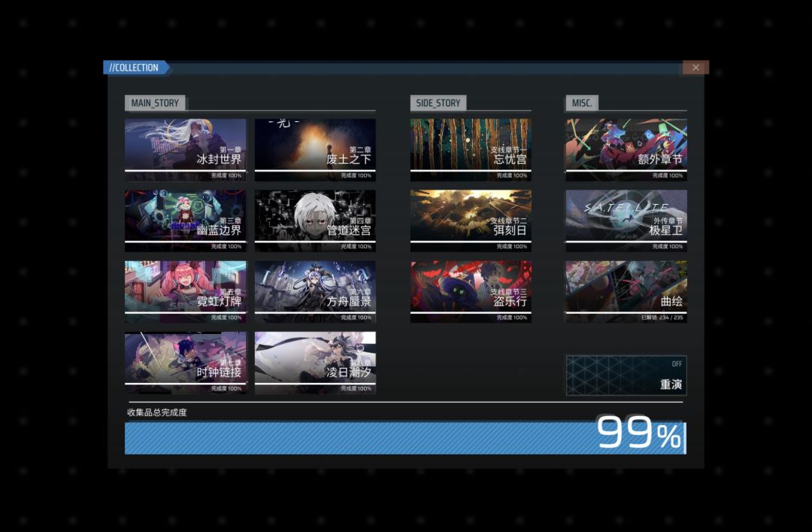Close the COLLECTION window
This screenshot has height=532, width=812.
click(x=695, y=68)
